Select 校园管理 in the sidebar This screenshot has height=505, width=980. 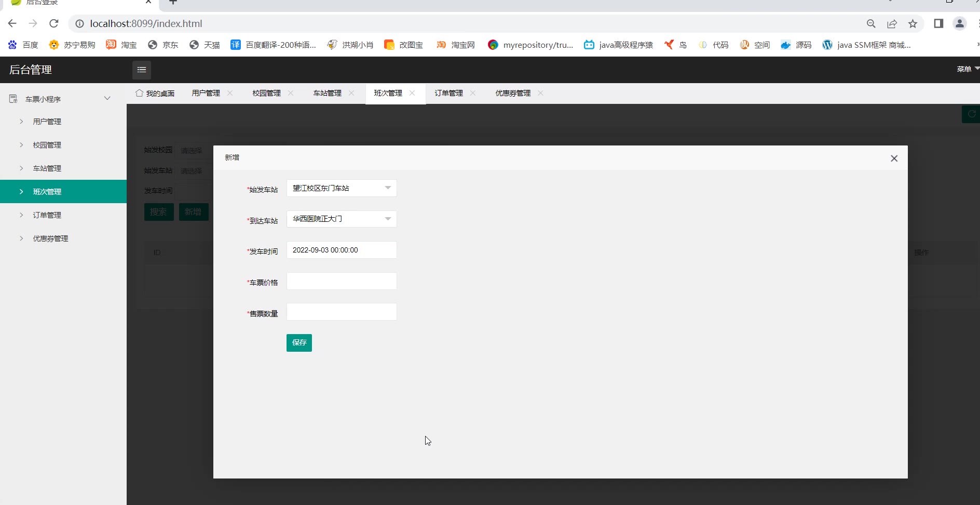63,145
